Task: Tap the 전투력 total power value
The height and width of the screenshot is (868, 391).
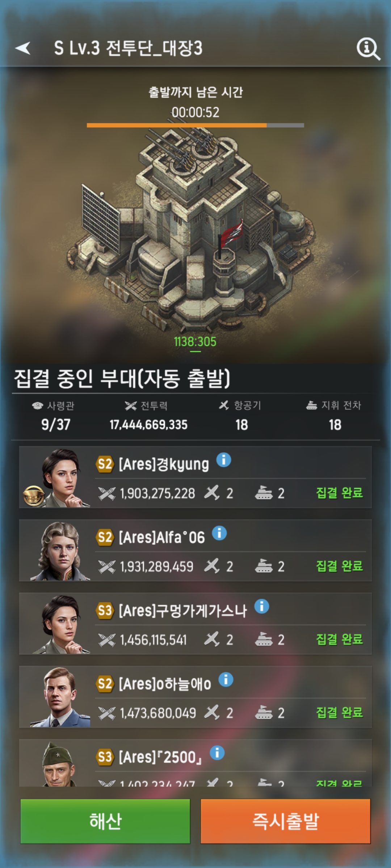Action: coord(148,425)
